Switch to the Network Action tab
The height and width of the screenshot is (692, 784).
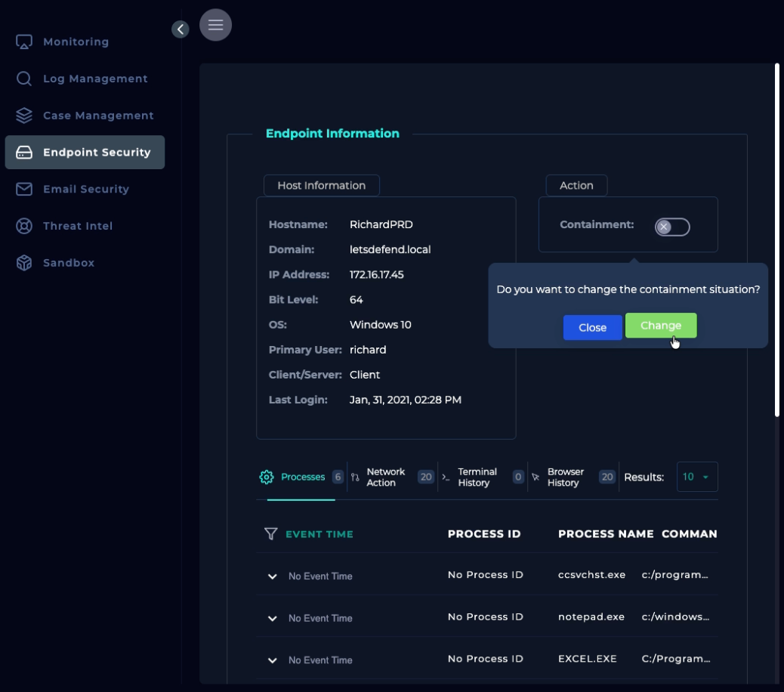[x=385, y=477]
